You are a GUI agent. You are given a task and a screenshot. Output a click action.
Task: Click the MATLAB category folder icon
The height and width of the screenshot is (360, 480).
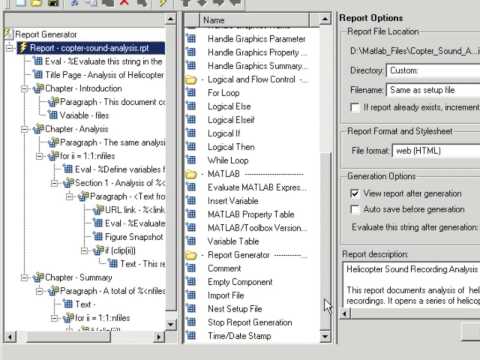191,174
